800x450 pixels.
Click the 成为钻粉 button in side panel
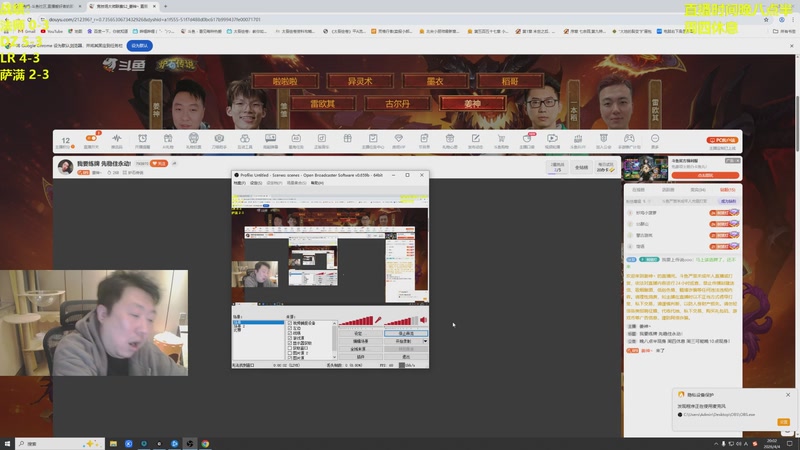[728, 201]
